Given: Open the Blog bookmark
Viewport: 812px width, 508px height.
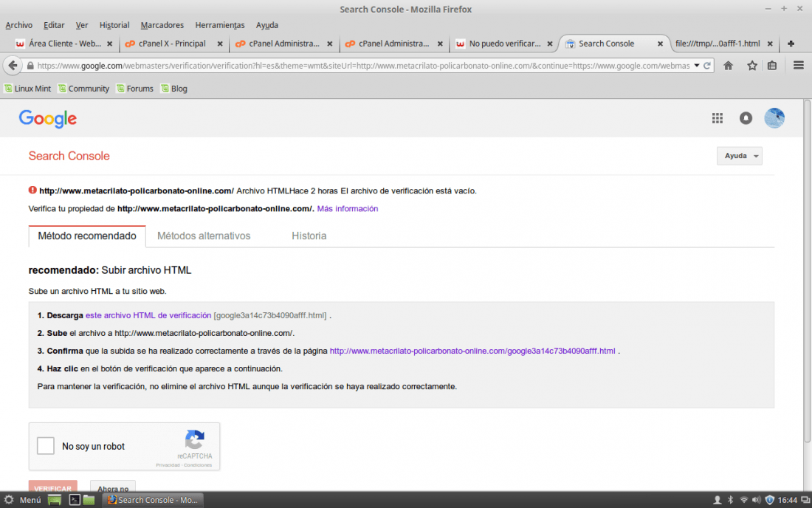Looking at the screenshot, I should pyautogui.click(x=174, y=89).
